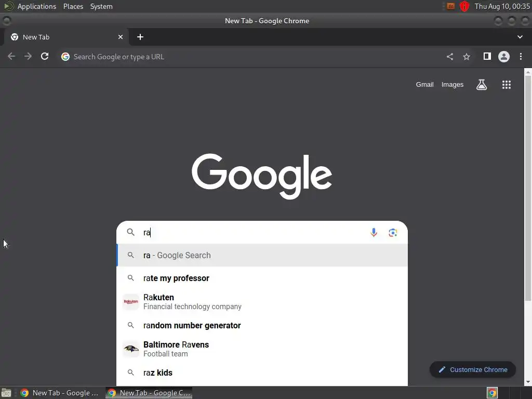Screen dimensions: 532x399
Task: Open a new tab with plus
Action: pos(140,37)
